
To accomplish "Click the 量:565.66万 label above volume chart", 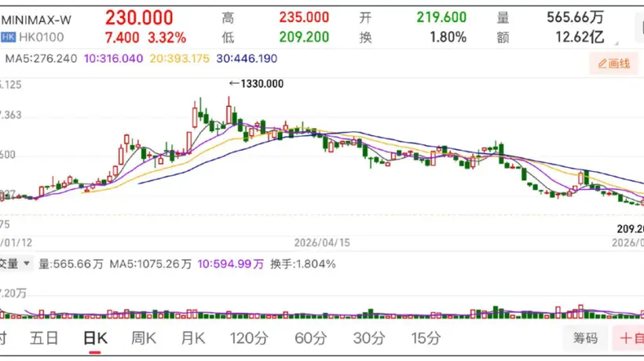I will (x=71, y=264).
